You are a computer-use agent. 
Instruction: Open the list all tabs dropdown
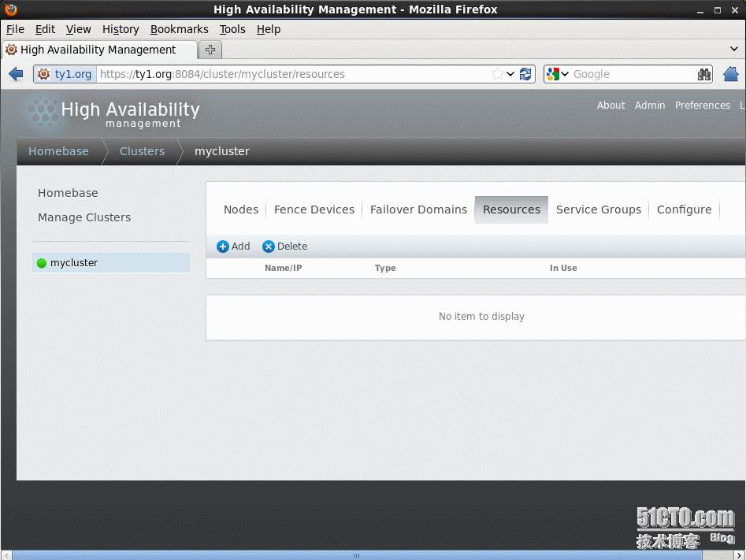[x=733, y=49]
